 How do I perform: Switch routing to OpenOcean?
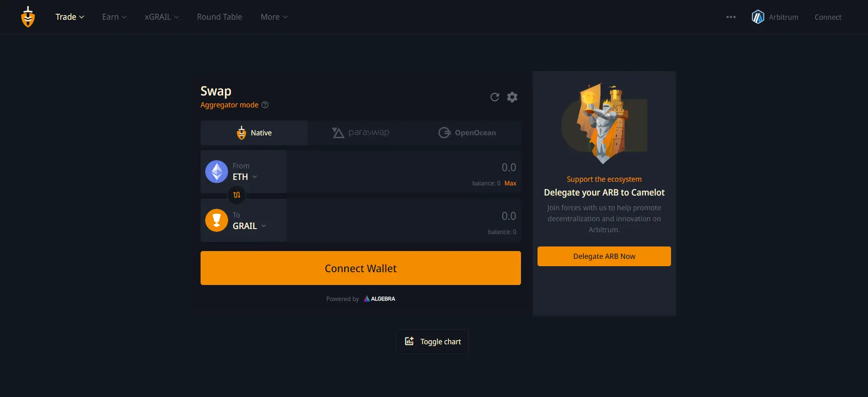[x=467, y=133]
